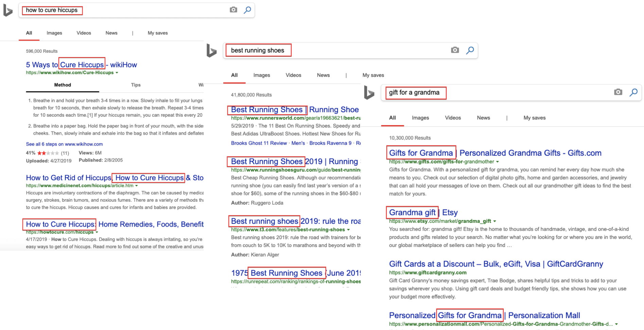Select All tab in grandma gift search

pos(393,118)
